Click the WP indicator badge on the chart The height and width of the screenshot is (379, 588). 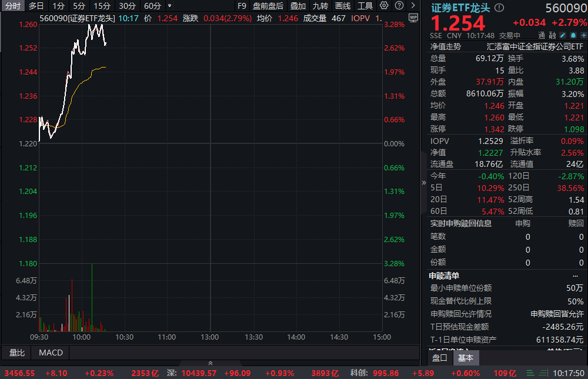tap(413, 16)
